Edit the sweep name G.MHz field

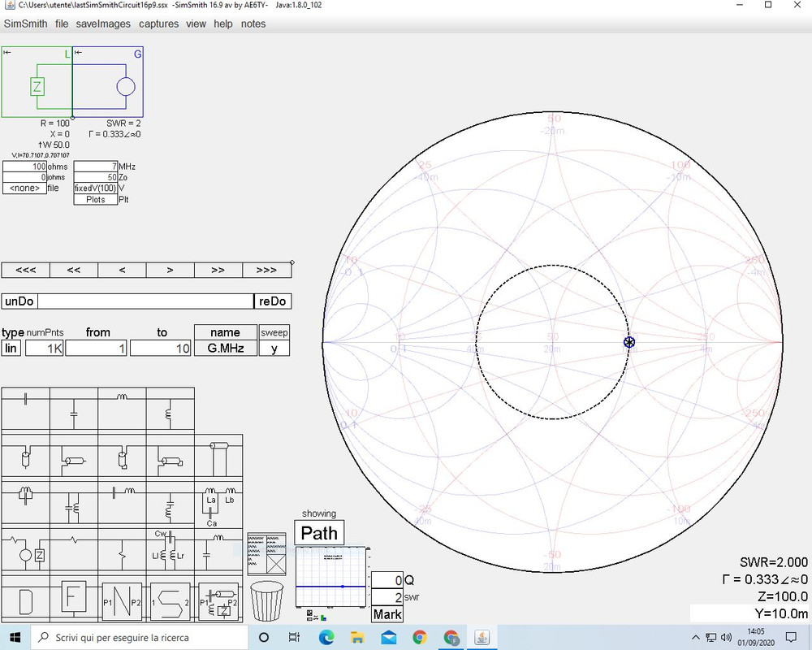(225, 349)
